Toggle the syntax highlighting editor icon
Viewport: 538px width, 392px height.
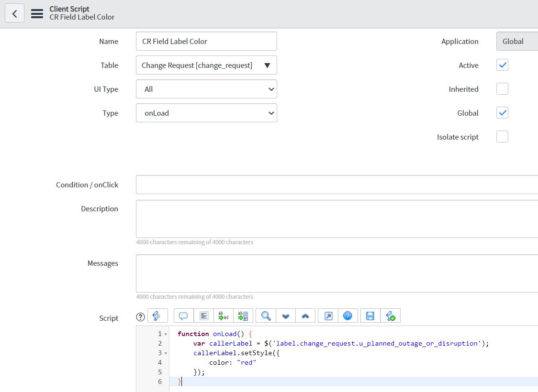tap(157, 316)
